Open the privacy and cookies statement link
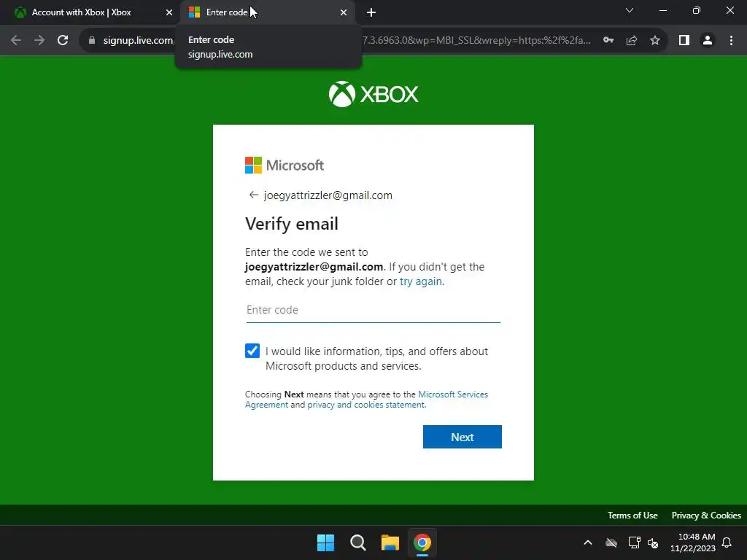Image resolution: width=747 pixels, height=560 pixels. coord(366,405)
